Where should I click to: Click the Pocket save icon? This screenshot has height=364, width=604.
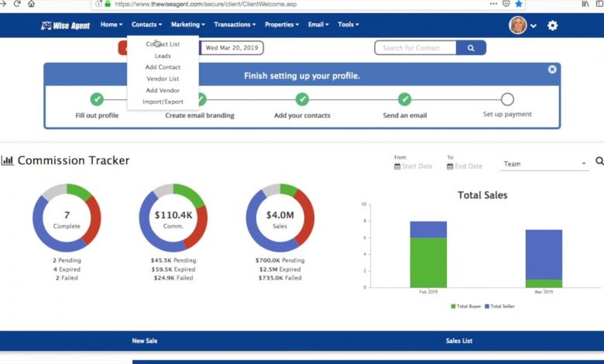[x=506, y=4]
